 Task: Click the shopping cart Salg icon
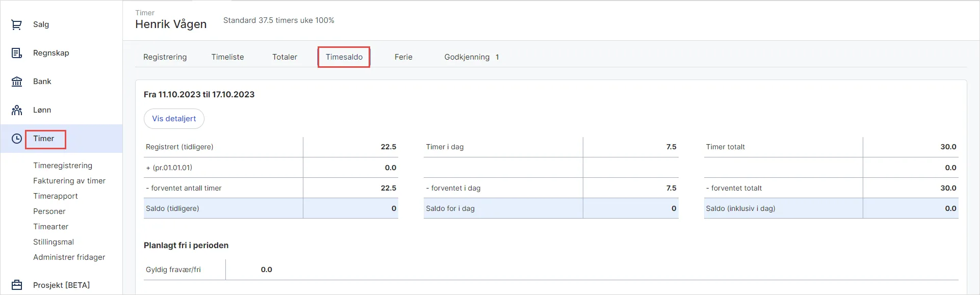[17, 24]
